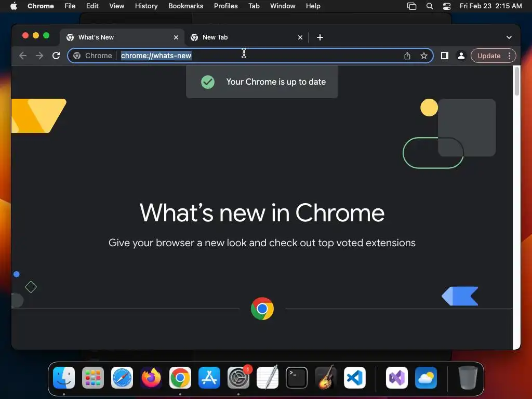
Task: Switch to the New Tab tab
Action: (x=245, y=37)
